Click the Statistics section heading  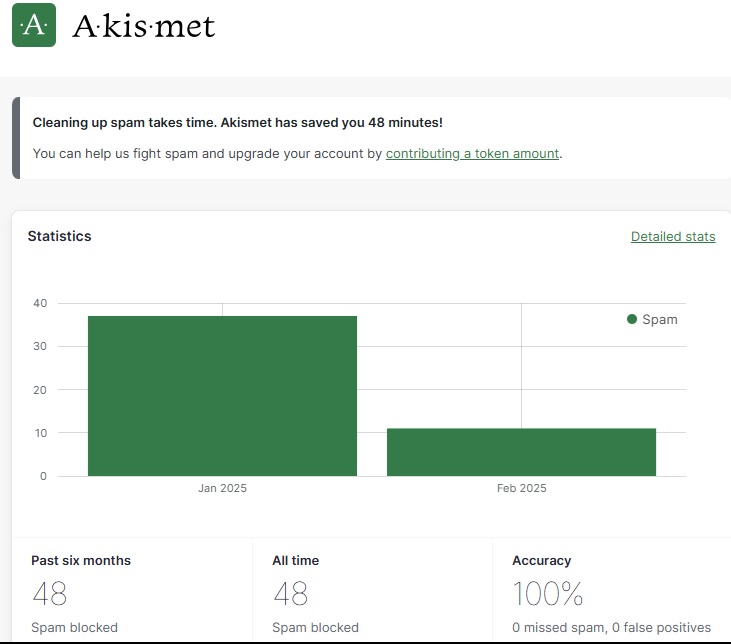click(x=59, y=236)
